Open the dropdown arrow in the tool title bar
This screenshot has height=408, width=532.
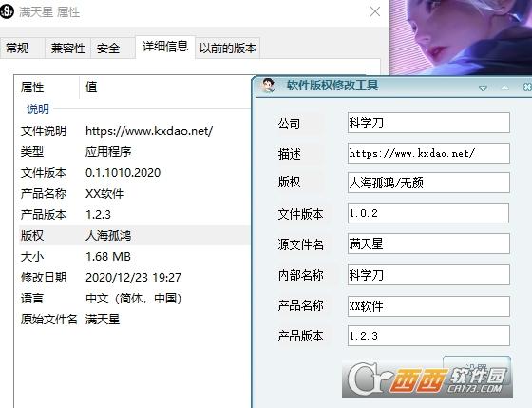[483, 88]
